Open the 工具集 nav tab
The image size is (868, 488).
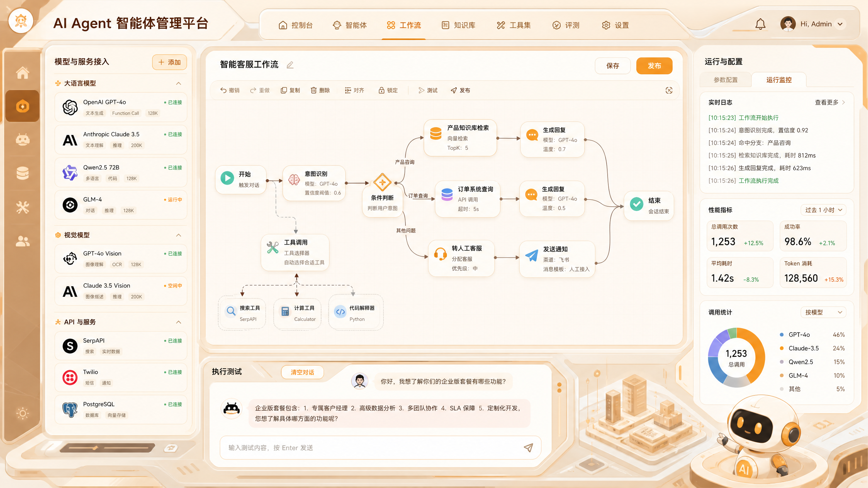coord(513,25)
